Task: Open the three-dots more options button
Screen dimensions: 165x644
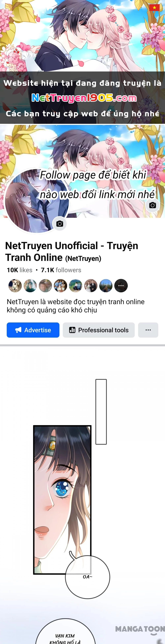Action: pos(148,330)
